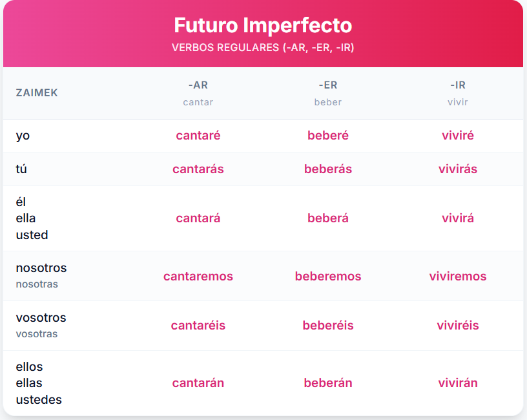Click the pronoun yo

pyautogui.click(x=23, y=136)
